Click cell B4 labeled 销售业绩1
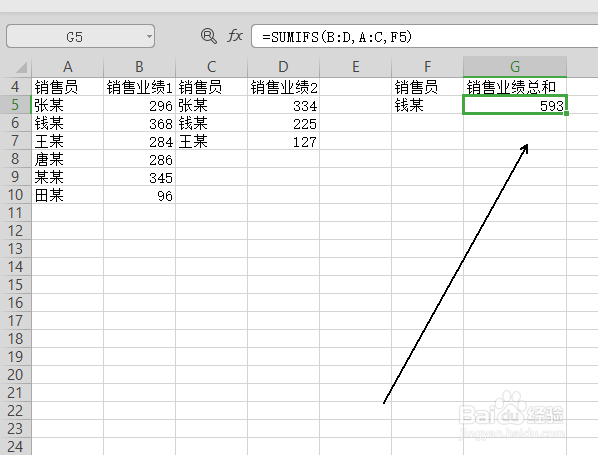This screenshot has height=455, width=598. [x=140, y=87]
